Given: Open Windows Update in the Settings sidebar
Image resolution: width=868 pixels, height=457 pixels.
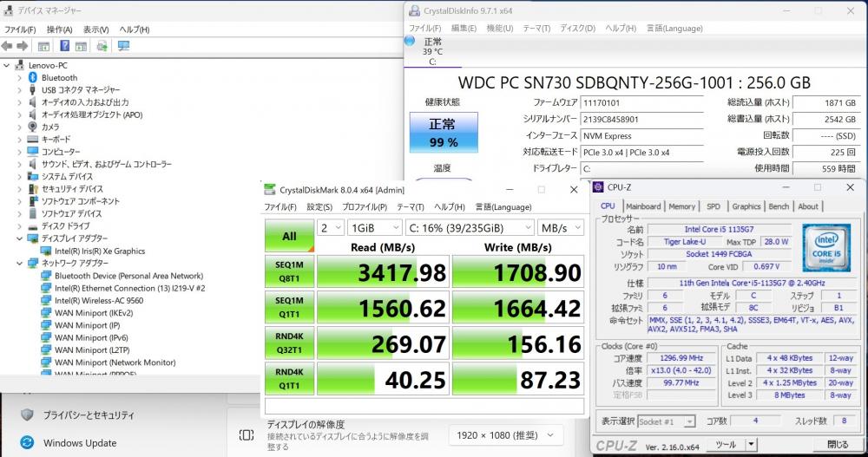Looking at the screenshot, I should [80, 443].
